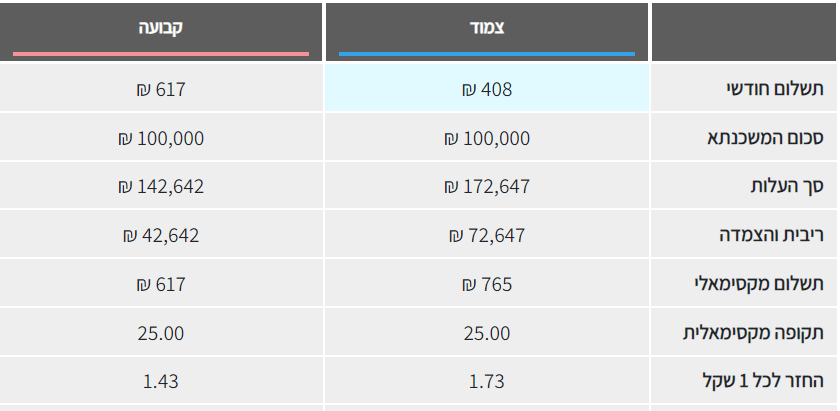Screen dimensions: 840x411
Task: Click the 172,647 ₪ total cost value
Action: click(x=487, y=187)
